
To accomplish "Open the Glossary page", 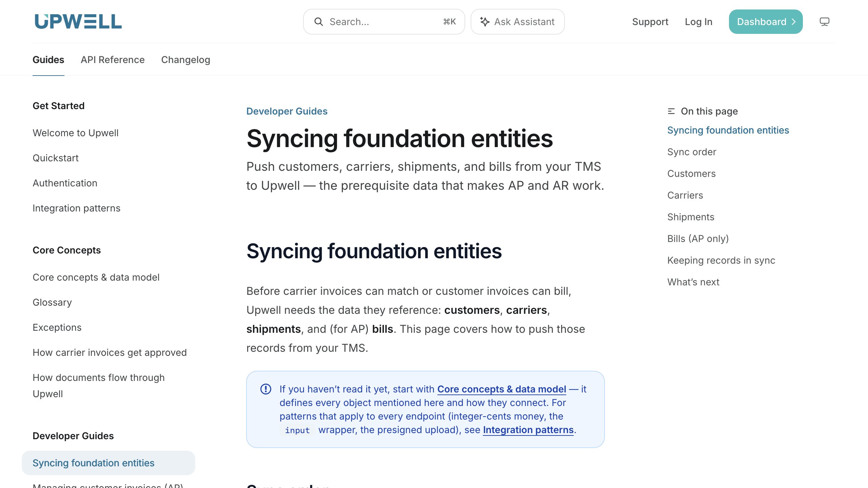I will tap(52, 302).
